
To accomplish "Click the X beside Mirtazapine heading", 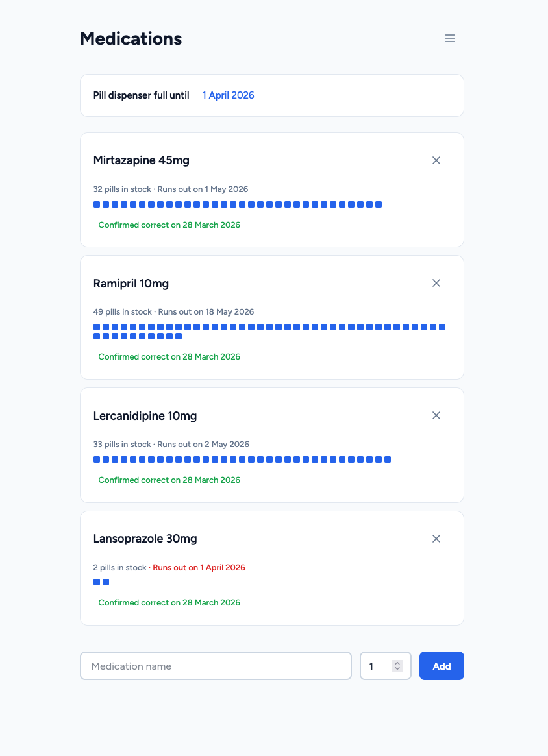I will pos(436,160).
